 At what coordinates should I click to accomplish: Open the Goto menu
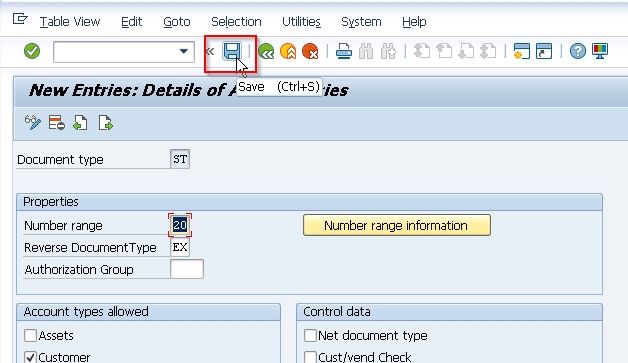(177, 22)
